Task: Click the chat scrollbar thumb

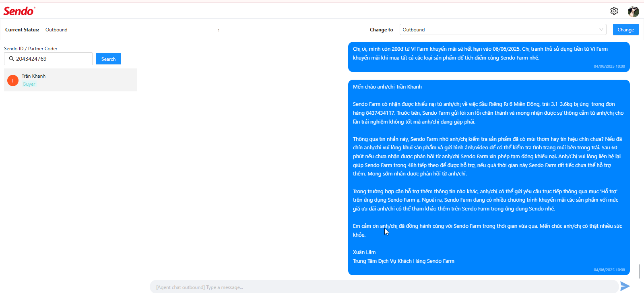Action: (639, 271)
